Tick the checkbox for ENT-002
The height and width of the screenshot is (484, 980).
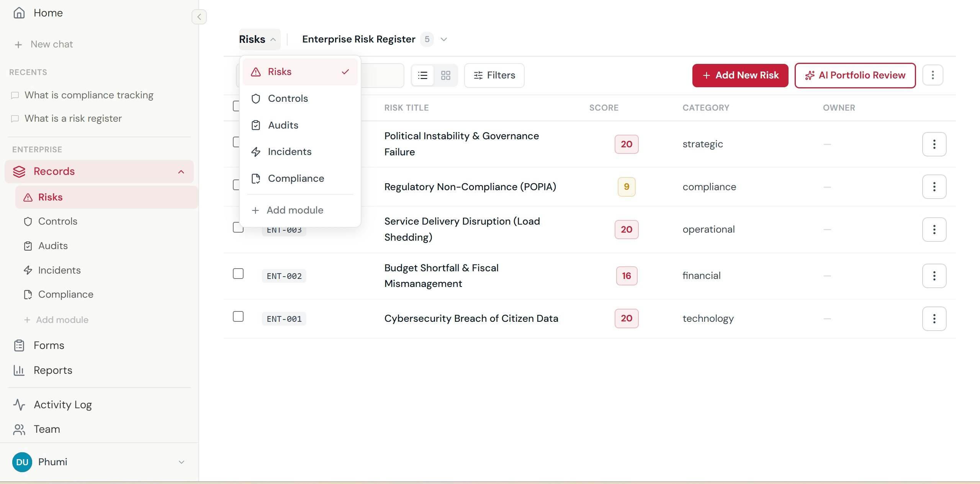[x=238, y=274]
